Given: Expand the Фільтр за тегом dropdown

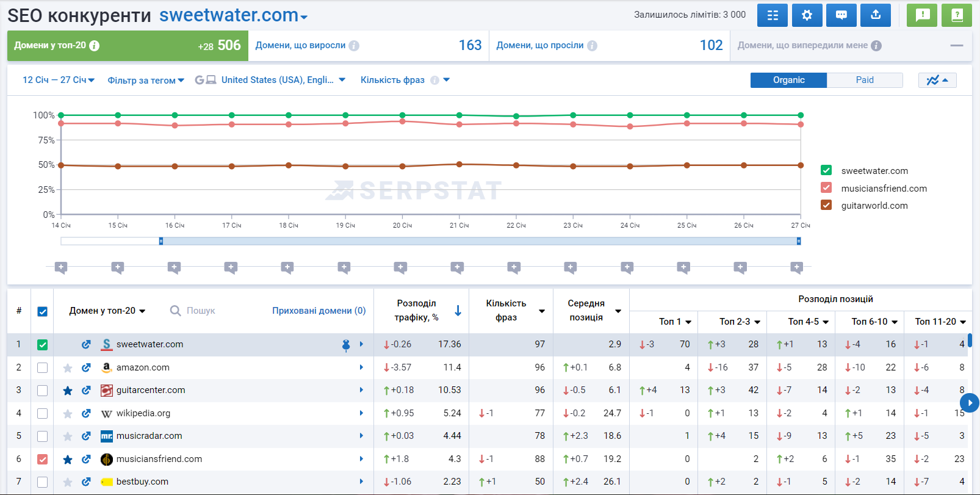Looking at the screenshot, I should (146, 81).
